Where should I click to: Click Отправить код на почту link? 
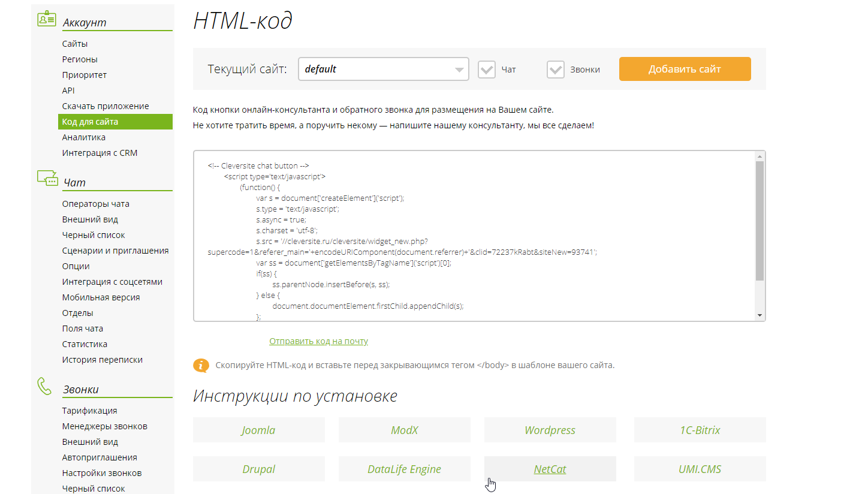click(318, 341)
